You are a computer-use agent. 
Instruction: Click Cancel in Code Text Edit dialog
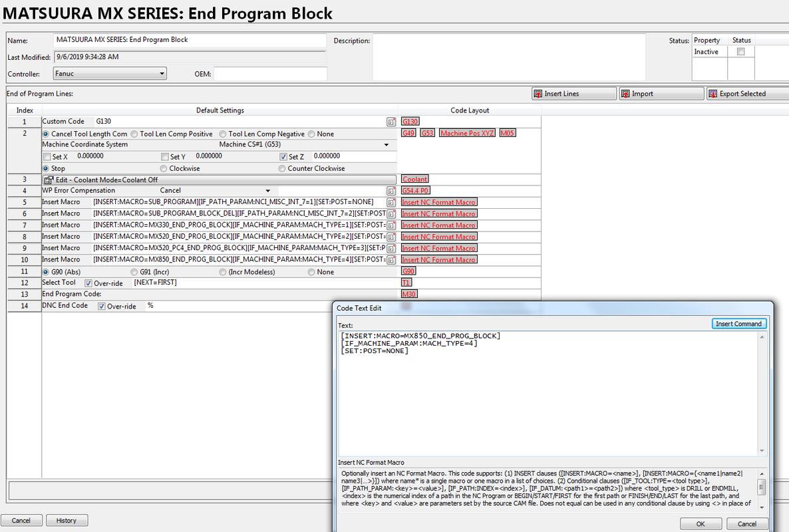point(746,524)
